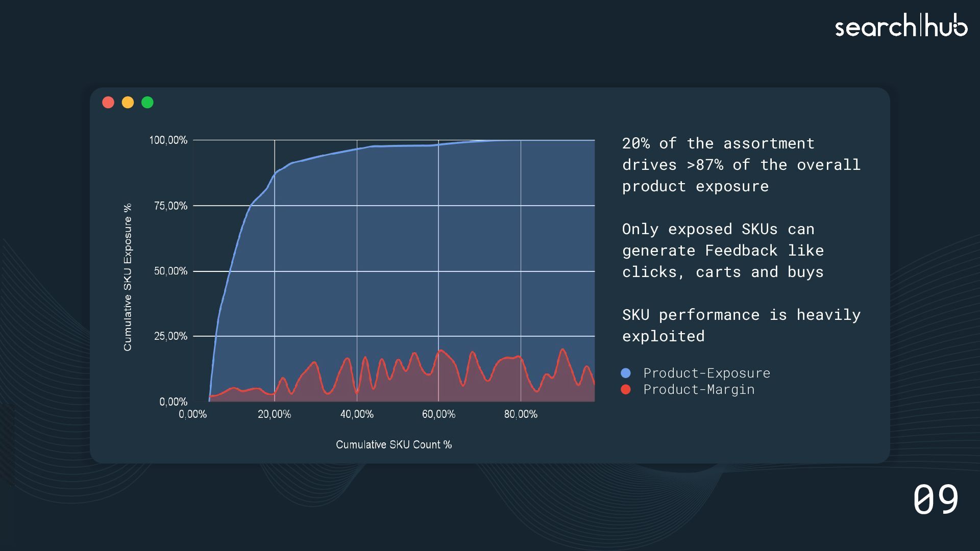Select the Product-Exposure legend label

click(x=706, y=373)
